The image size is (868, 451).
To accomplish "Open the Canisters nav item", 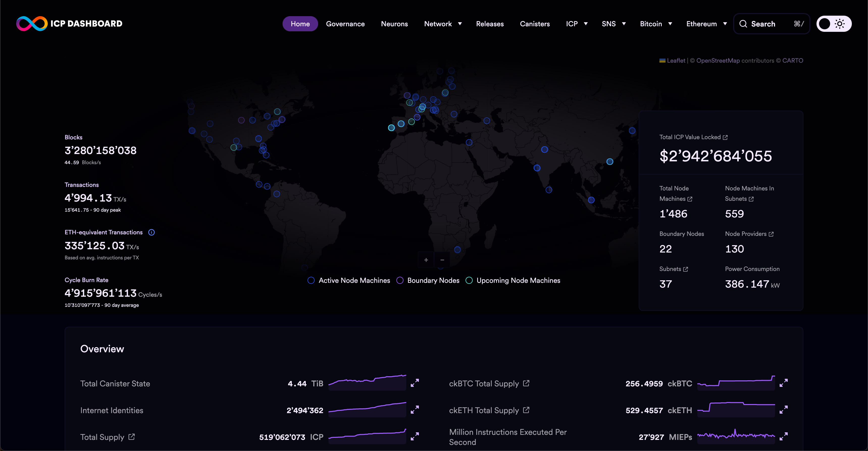I will 534,23.
